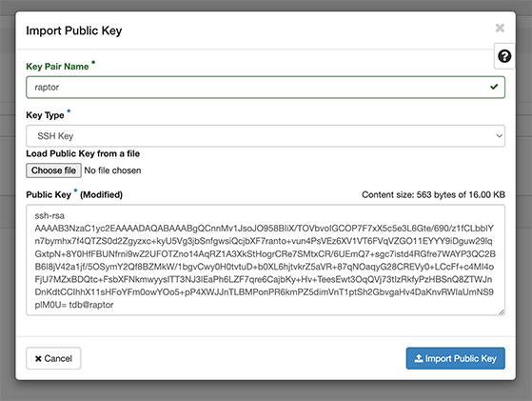This screenshot has height=401, width=532.
Task: Focus the Key Pair Name field containing raptor
Action: (266, 88)
